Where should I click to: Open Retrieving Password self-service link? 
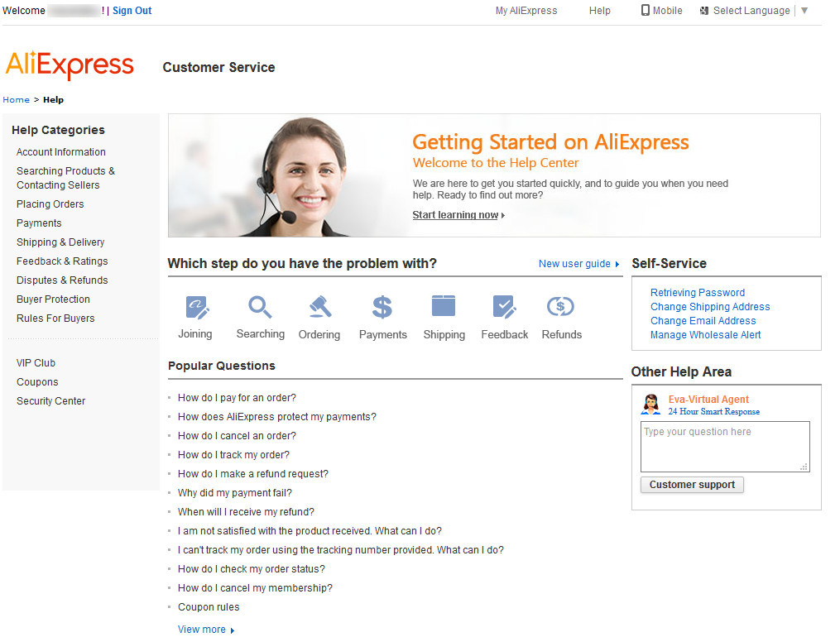pyautogui.click(x=698, y=293)
